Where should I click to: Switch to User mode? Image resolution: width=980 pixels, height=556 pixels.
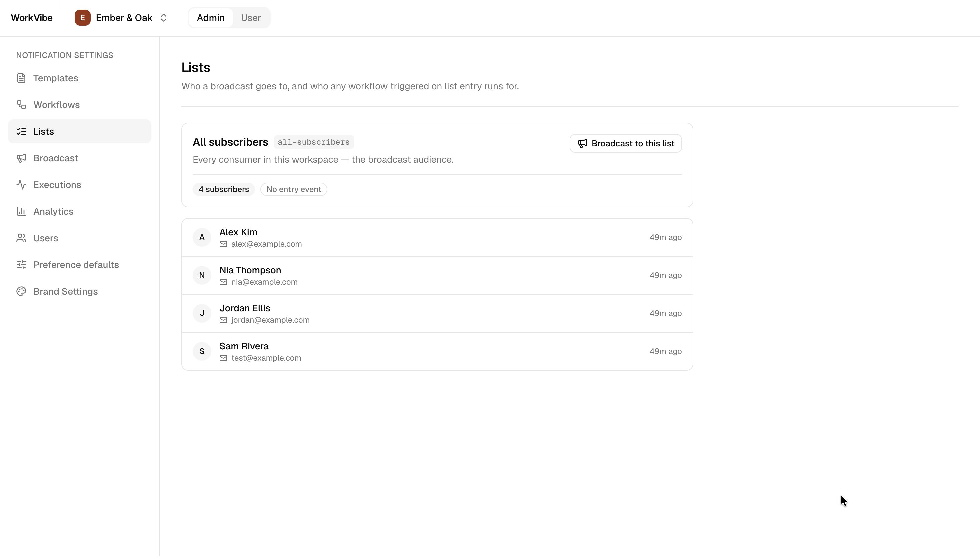(x=251, y=18)
